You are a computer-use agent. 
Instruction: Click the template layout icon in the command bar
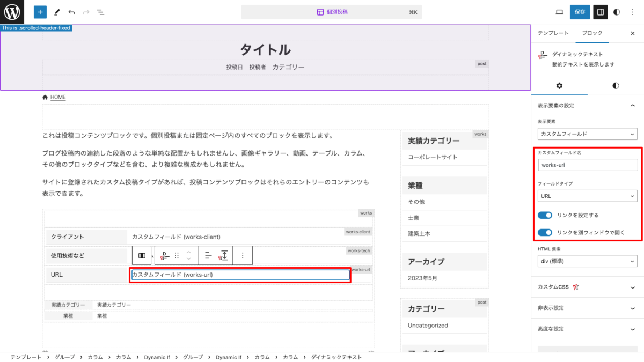320,12
